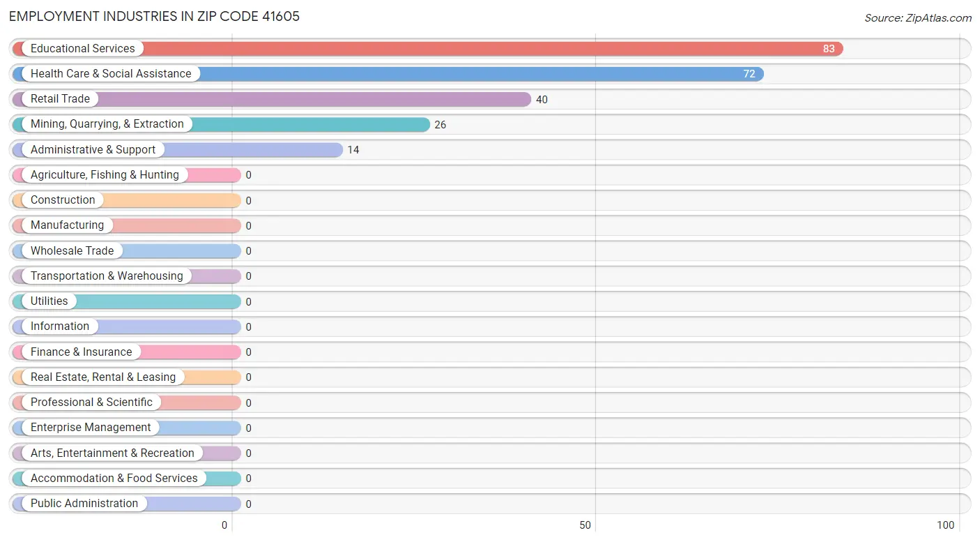The height and width of the screenshot is (542, 980).
Task: Click the axis label 50
Action: pyautogui.click(x=585, y=525)
